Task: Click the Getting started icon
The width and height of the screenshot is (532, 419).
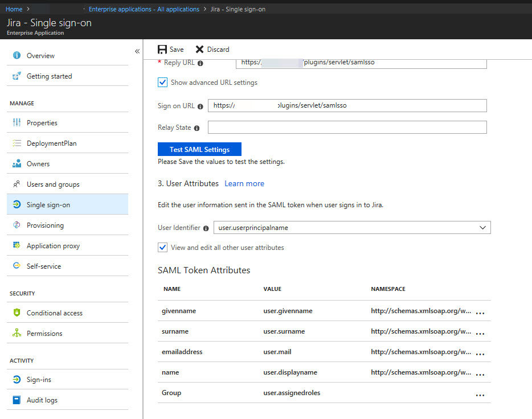Action: pyautogui.click(x=17, y=76)
